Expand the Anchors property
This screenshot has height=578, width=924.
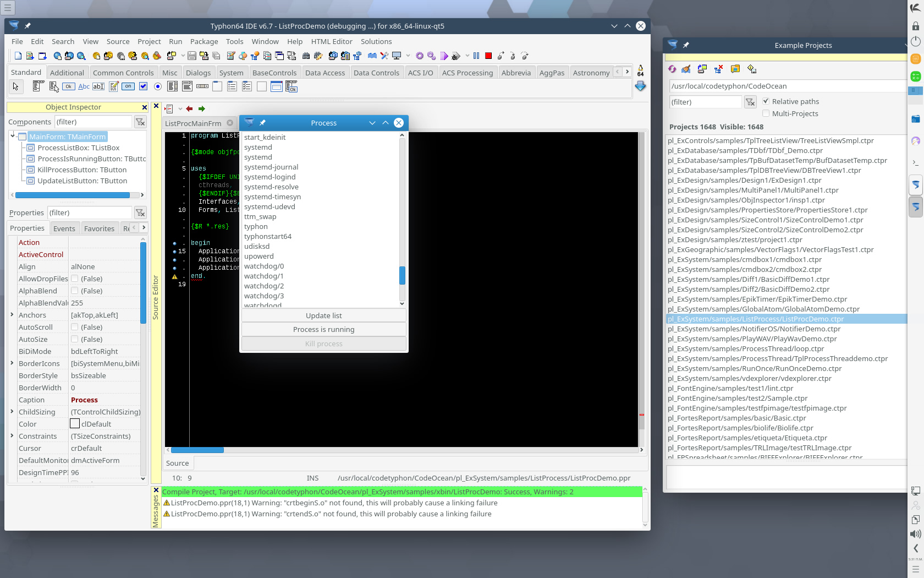pos(12,315)
